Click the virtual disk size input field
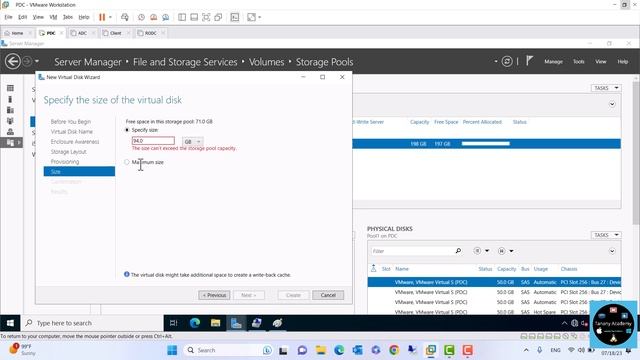Screen dimensions: 640x360 [153, 141]
